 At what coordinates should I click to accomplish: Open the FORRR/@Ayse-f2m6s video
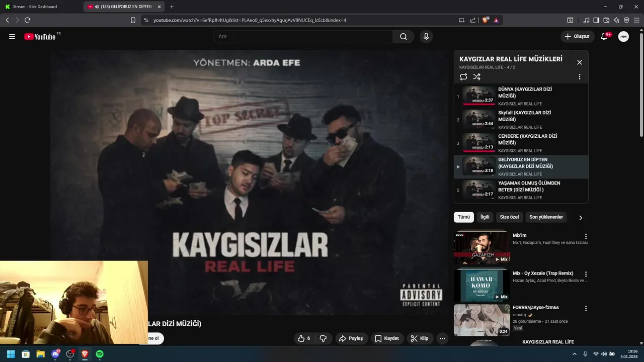tap(535, 307)
